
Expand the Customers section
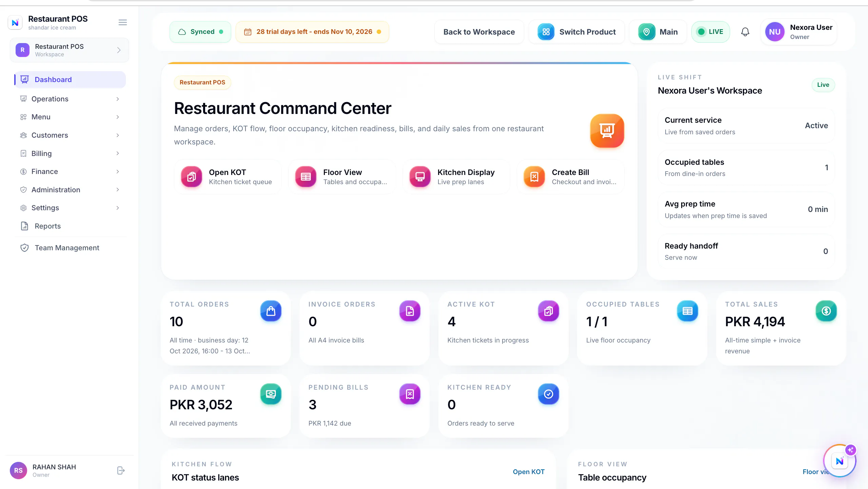(x=70, y=135)
